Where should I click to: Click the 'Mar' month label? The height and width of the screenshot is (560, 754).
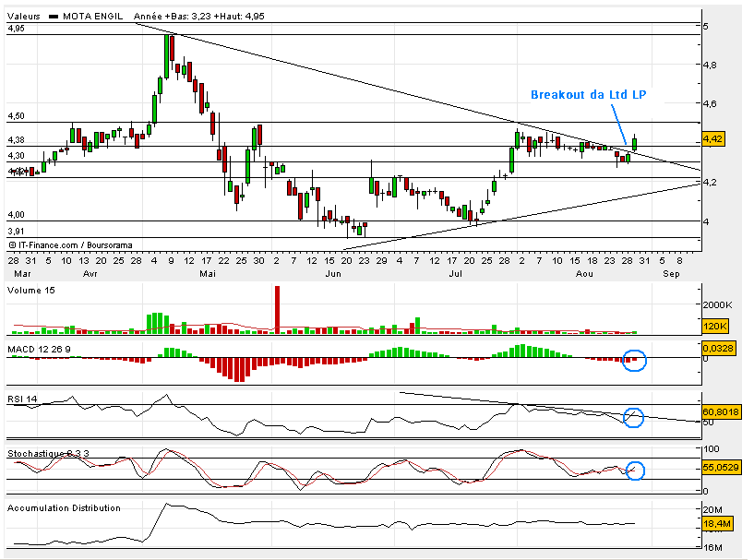(22, 273)
